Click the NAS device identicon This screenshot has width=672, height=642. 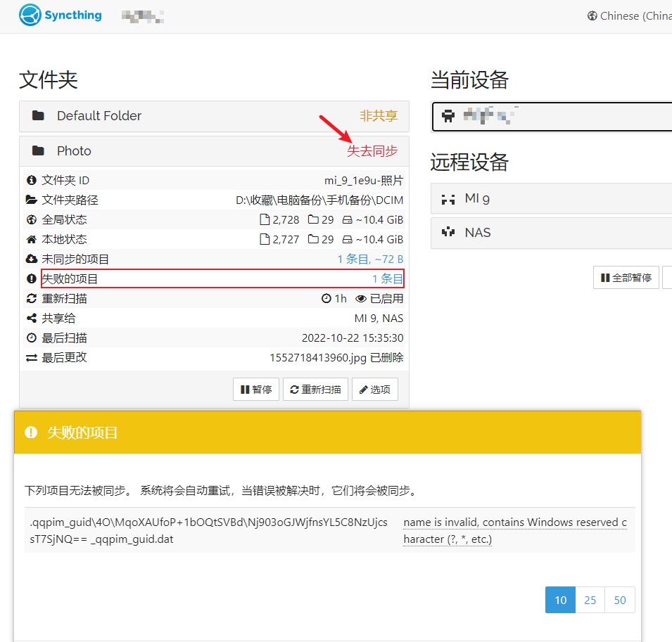pyautogui.click(x=448, y=233)
